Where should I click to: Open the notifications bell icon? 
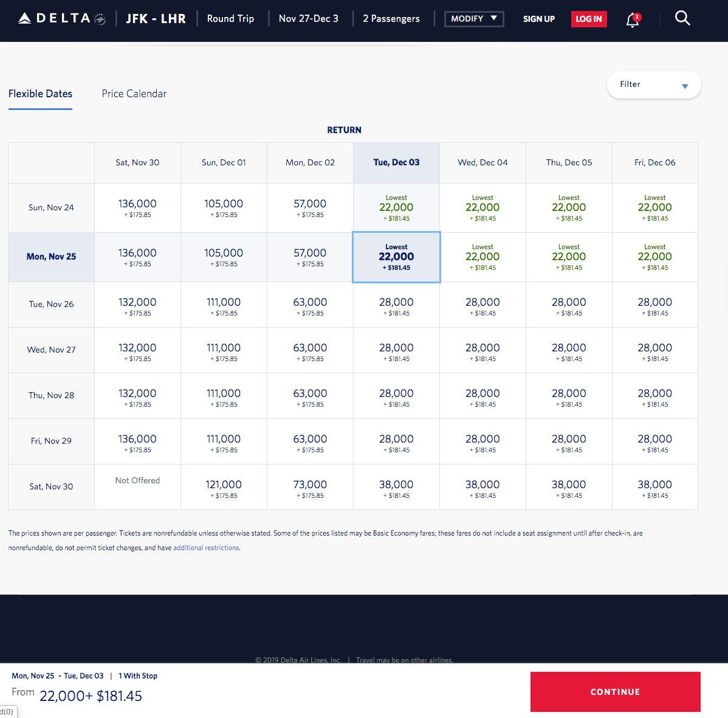(633, 19)
